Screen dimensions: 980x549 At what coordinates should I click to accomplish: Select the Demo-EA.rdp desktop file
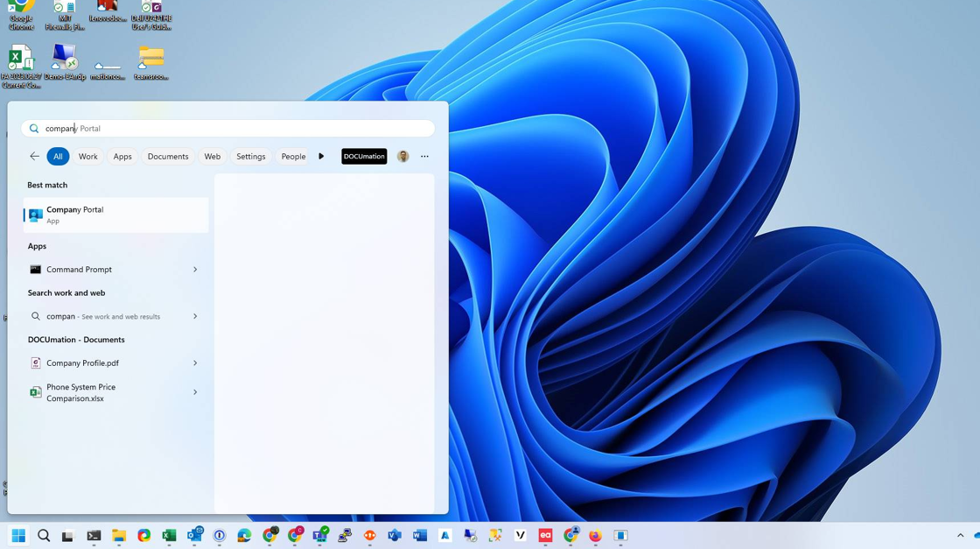coord(65,62)
